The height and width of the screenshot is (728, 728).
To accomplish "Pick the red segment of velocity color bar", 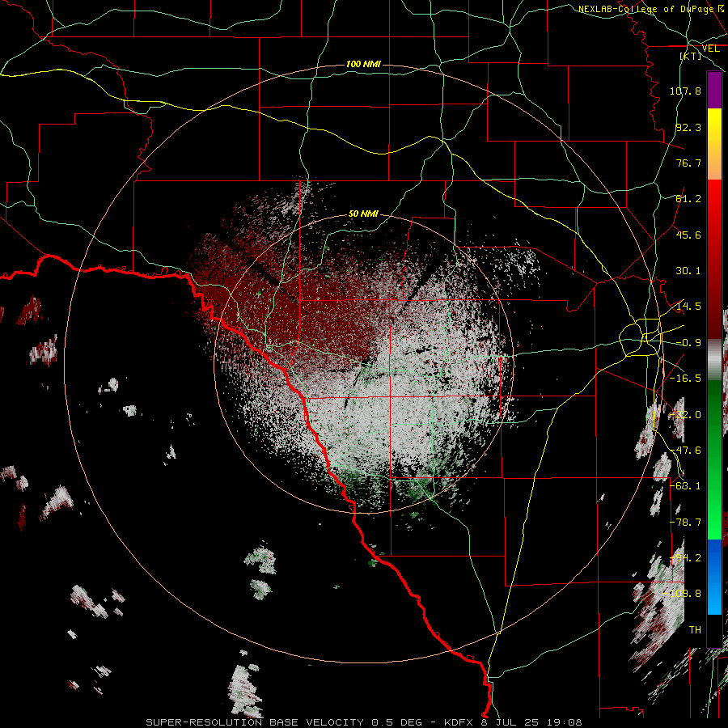I will tap(714, 259).
